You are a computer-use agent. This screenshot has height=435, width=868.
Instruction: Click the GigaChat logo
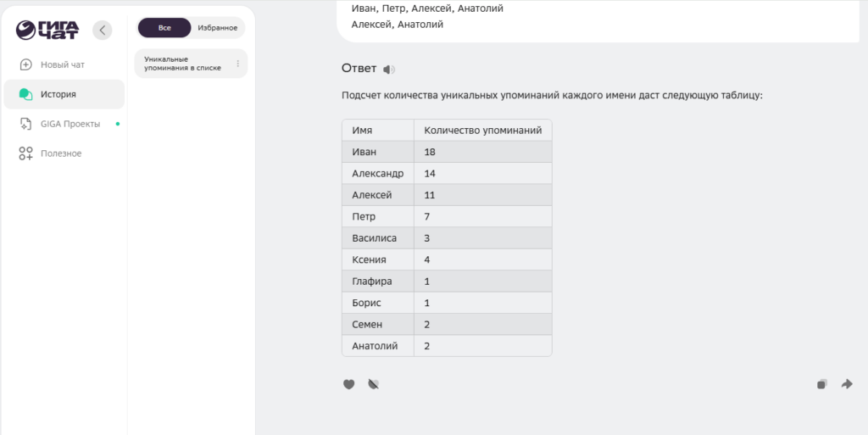(x=47, y=31)
